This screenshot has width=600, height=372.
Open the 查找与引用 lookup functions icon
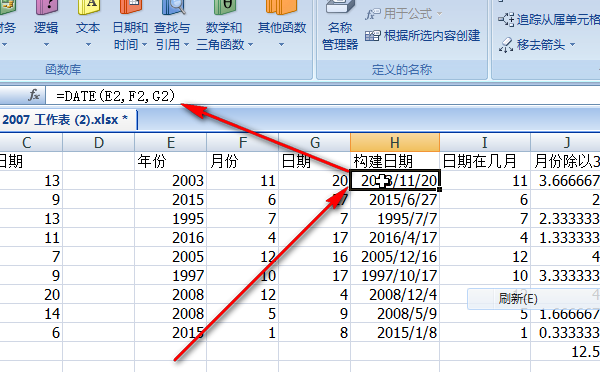(172, 24)
